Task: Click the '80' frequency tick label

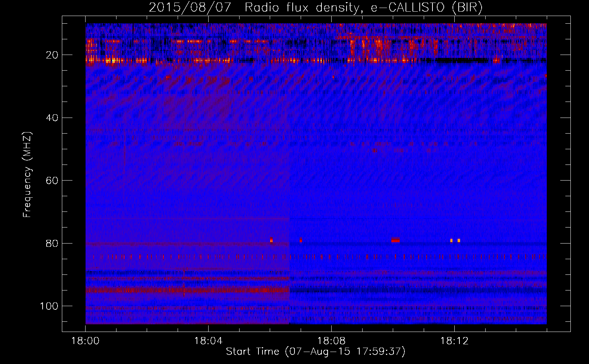Action: pyautogui.click(x=52, y=244)
